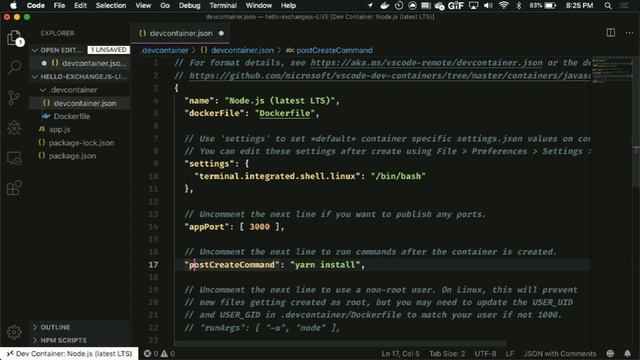This screenshot has height=360, width=640.
Task: Click Ln 17, Col 5 cursor position
Action: 400,353
